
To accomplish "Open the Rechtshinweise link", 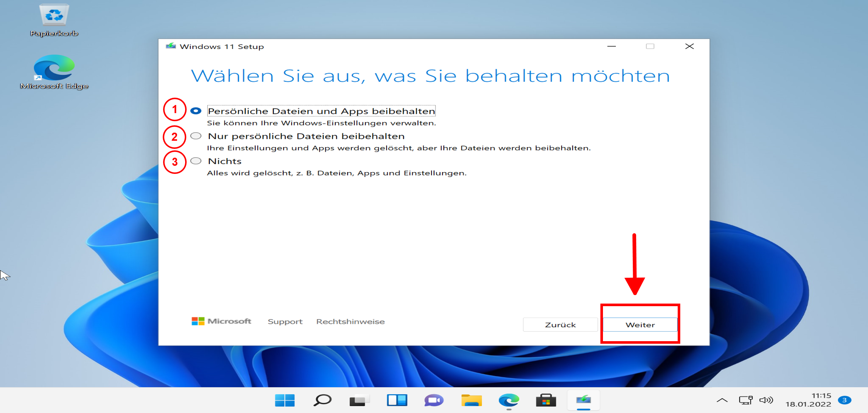I will (350, 321).
